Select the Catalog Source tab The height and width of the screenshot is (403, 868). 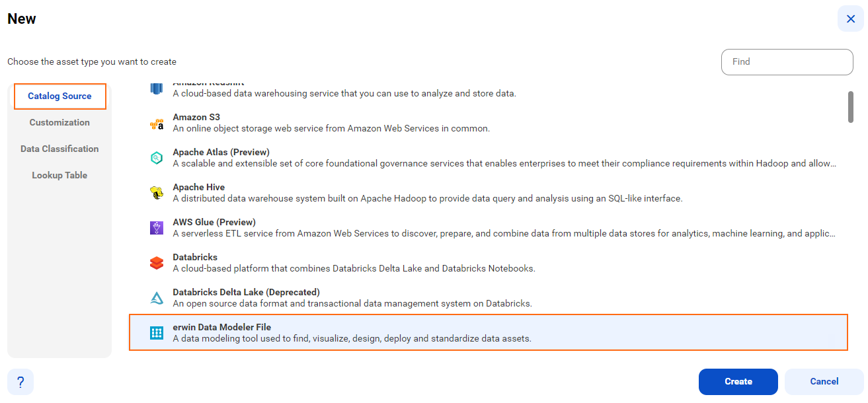[59, 96]
